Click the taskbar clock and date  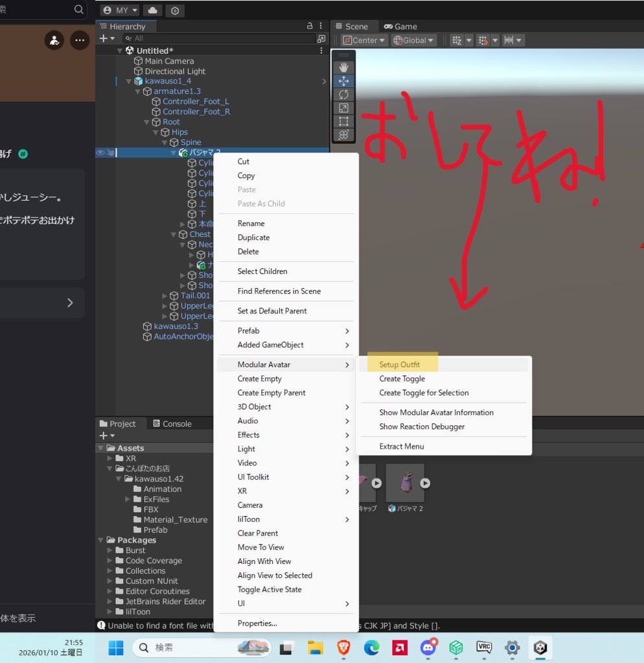51,647
